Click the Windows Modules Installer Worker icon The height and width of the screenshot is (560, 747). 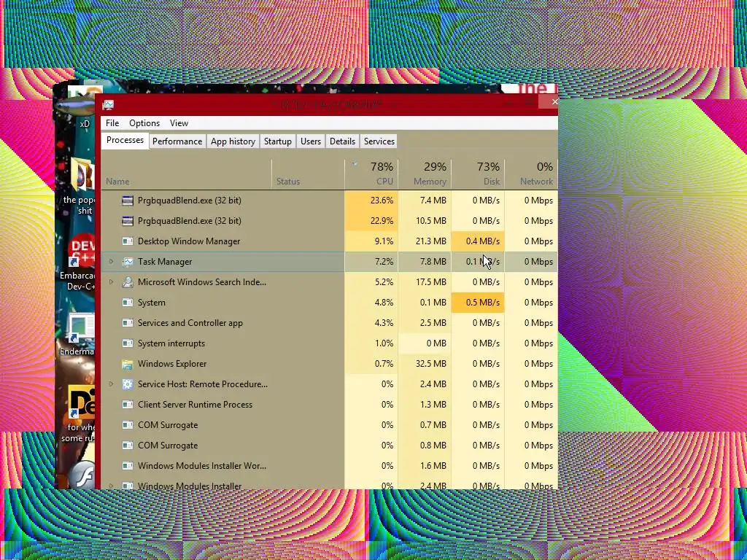point(127,466)
